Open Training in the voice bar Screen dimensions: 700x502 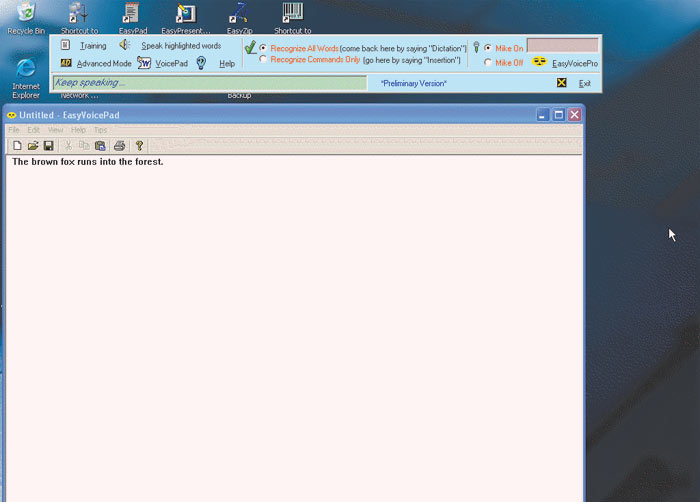click(93, 46)
